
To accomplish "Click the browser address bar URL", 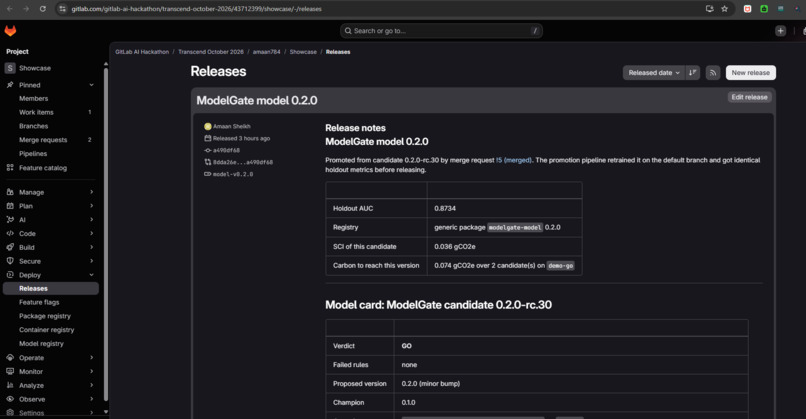I will click(196, 9).
